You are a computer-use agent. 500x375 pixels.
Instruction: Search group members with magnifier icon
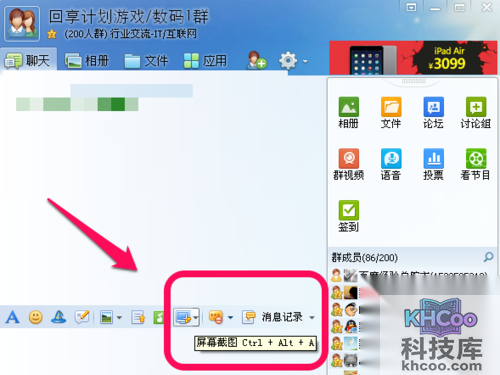click(488, 257)
